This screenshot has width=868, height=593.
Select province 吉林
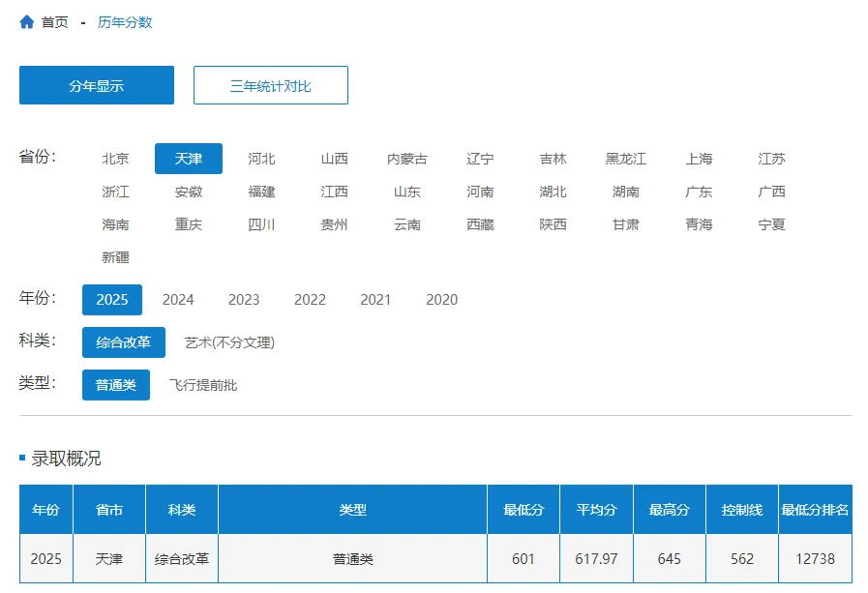point(553,159)
